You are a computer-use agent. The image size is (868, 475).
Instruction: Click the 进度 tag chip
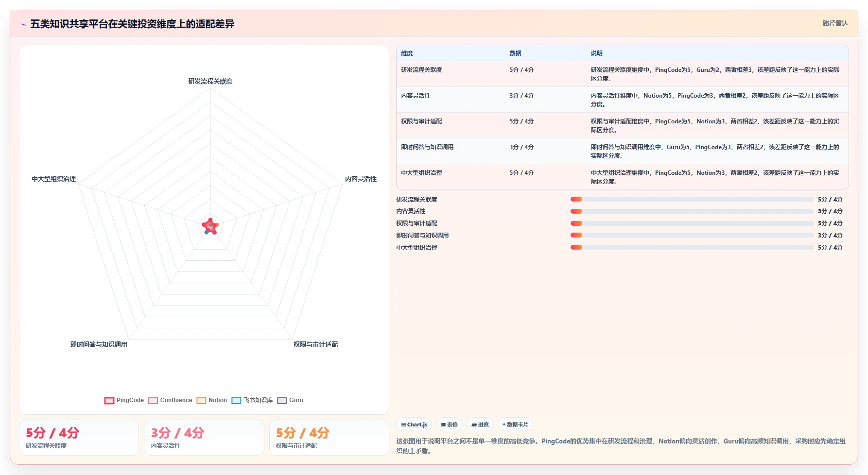pos(480,424)
